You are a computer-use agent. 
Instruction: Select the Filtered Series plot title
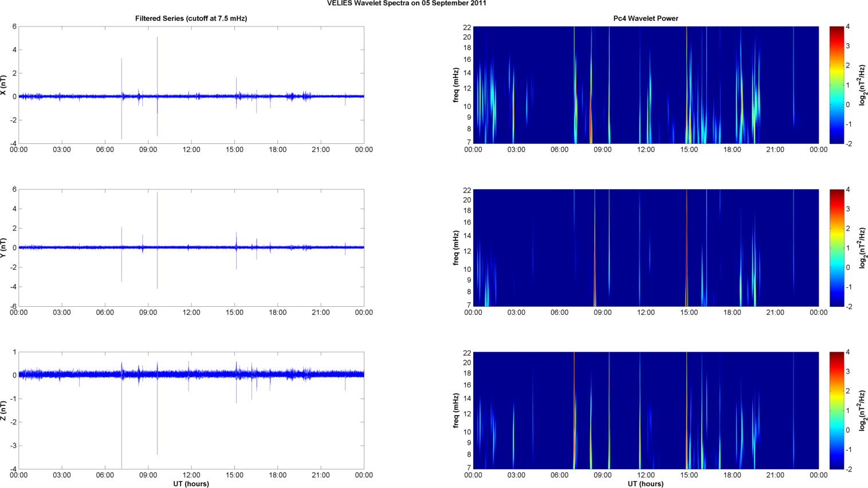pyautogui.click(x=191, y=18)
